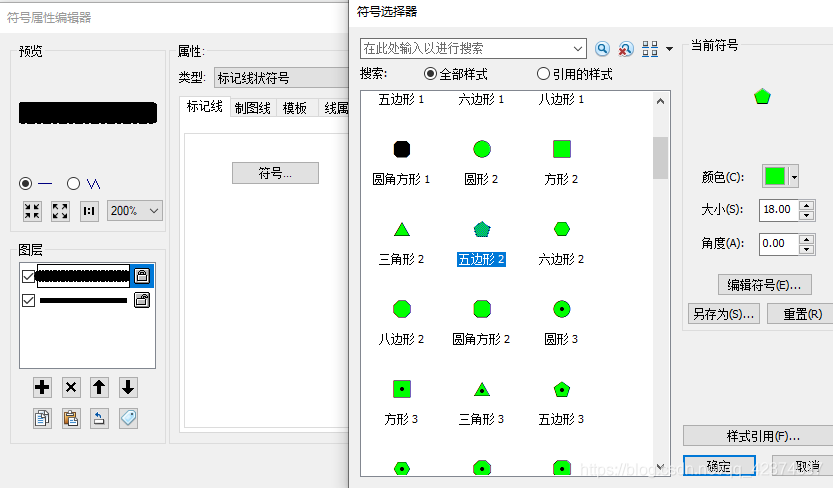Click the green 颜色 color swatch

[x=775, y=176]
